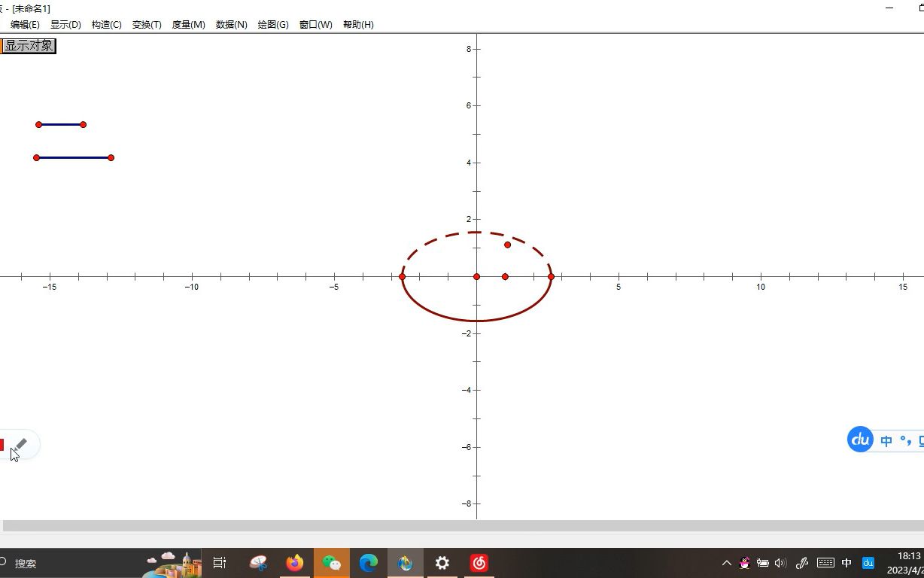Click the Baidu 'du' icon in the system tray

point(868,563)
